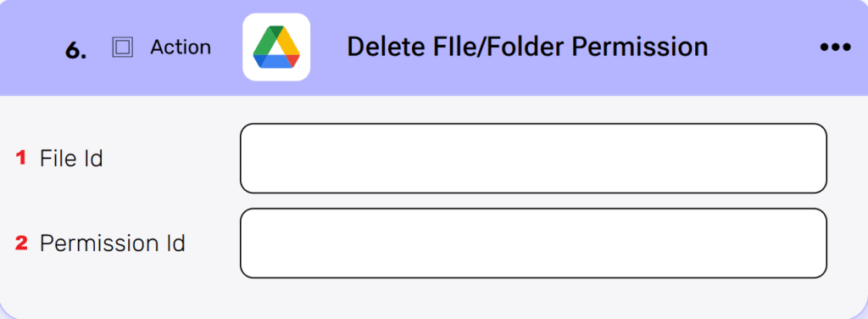
Task: Collapse the step by clicking its header title
Action: [527, 47]
